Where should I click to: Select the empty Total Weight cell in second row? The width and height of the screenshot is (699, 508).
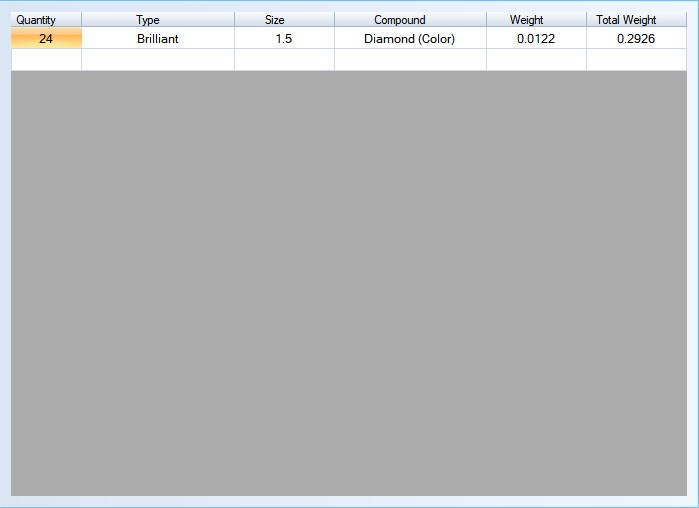pos(636,60)
